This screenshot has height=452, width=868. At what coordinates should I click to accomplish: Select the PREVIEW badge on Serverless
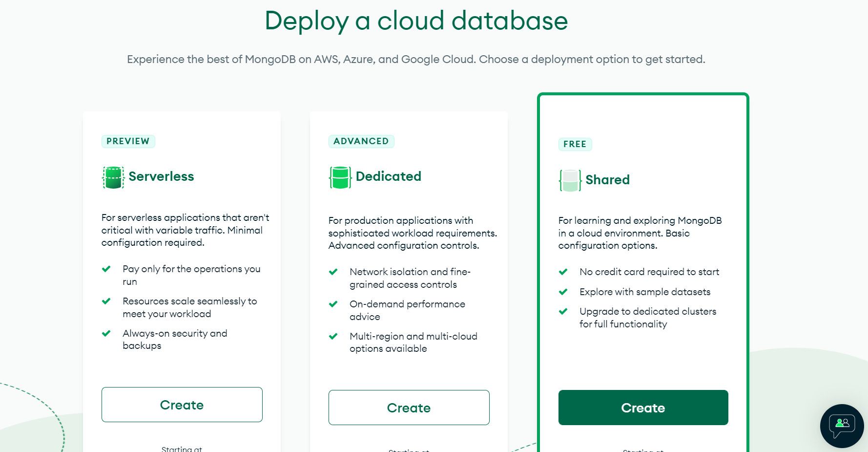(x=128, y=141)
